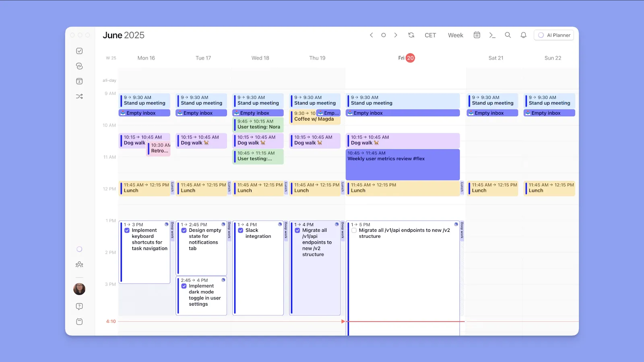Click the sync refresh icon
644x362 pixels.
pyautogui.click(x=411, y=35)
